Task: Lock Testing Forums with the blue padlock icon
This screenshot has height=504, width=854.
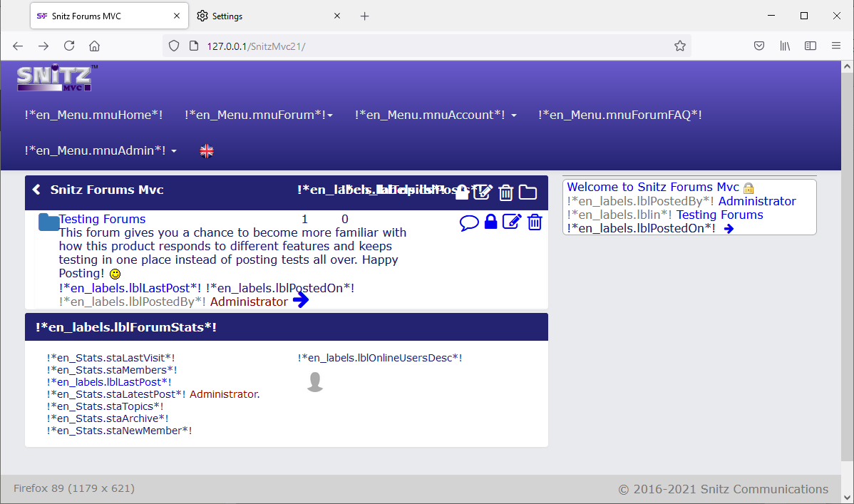Action: point(490,222)
